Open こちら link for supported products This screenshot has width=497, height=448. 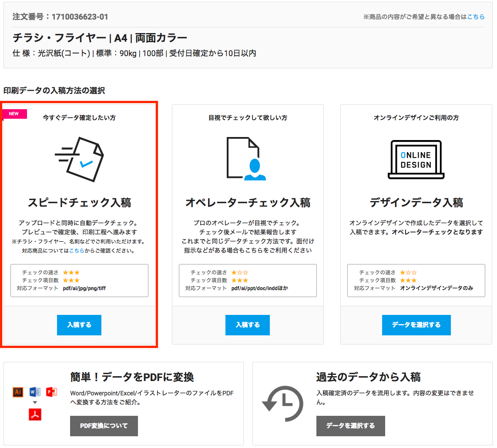click(77, 251)
